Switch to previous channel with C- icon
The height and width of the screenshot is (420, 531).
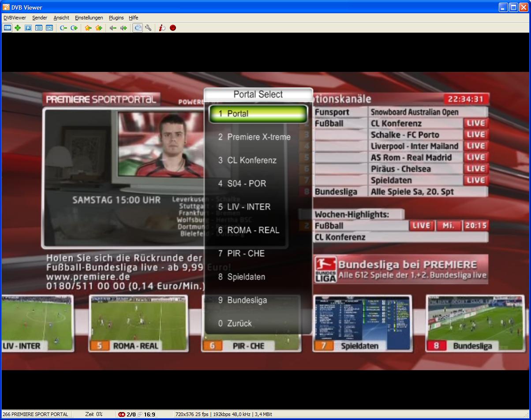tap(64, 28)
